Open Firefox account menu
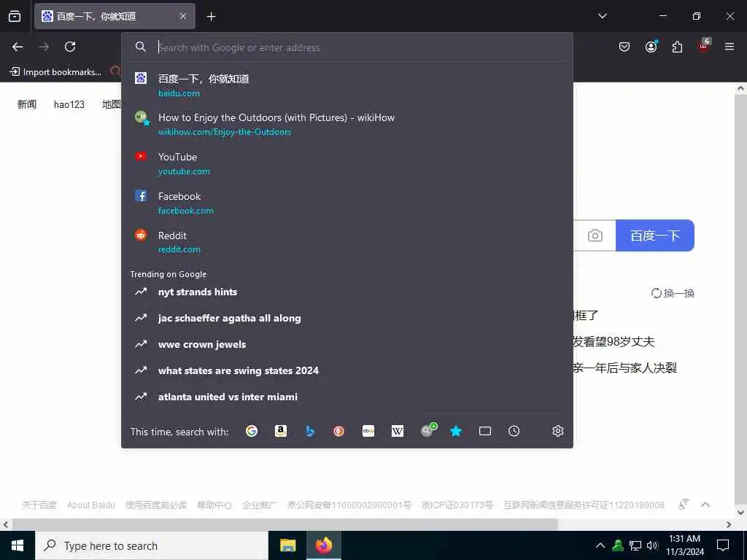This screenshot has width=747, height=560. tap(651, 47)
